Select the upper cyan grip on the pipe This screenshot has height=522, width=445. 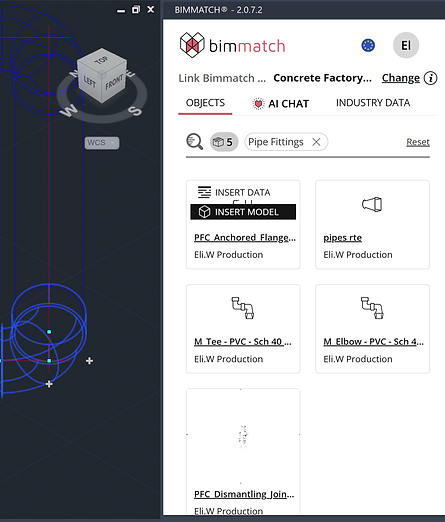pos(49,332)
